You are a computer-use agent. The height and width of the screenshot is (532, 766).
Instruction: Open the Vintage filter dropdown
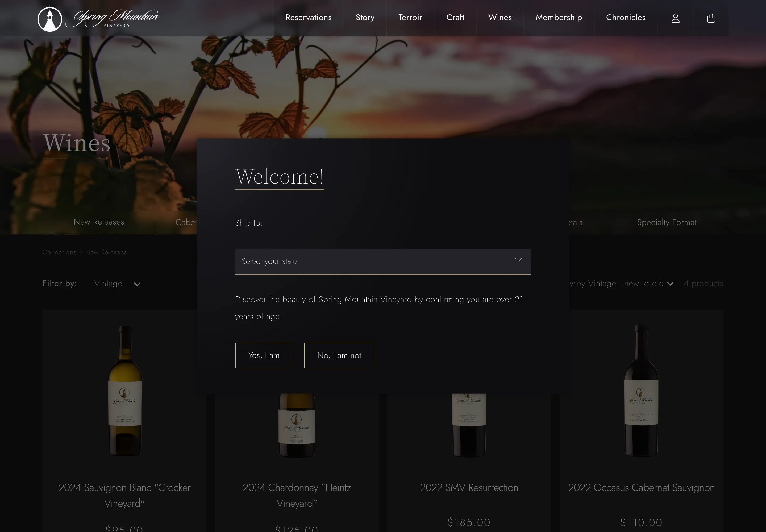[x=117, y=284]
